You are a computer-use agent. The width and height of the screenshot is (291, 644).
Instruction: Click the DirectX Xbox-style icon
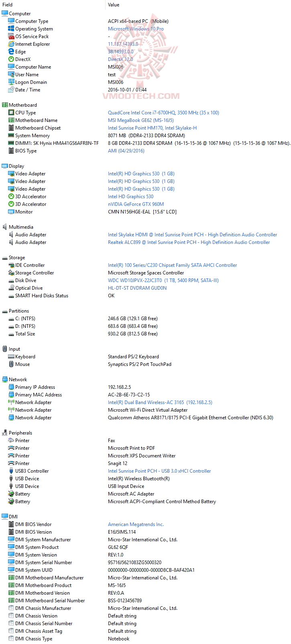tap(11, 59)
